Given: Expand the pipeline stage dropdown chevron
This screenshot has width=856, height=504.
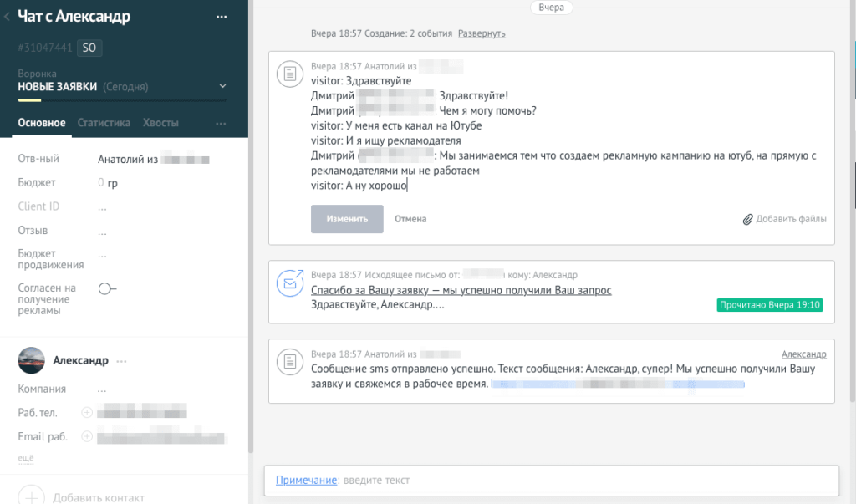Looking at the screenshot, I should [x=222, y=86].
